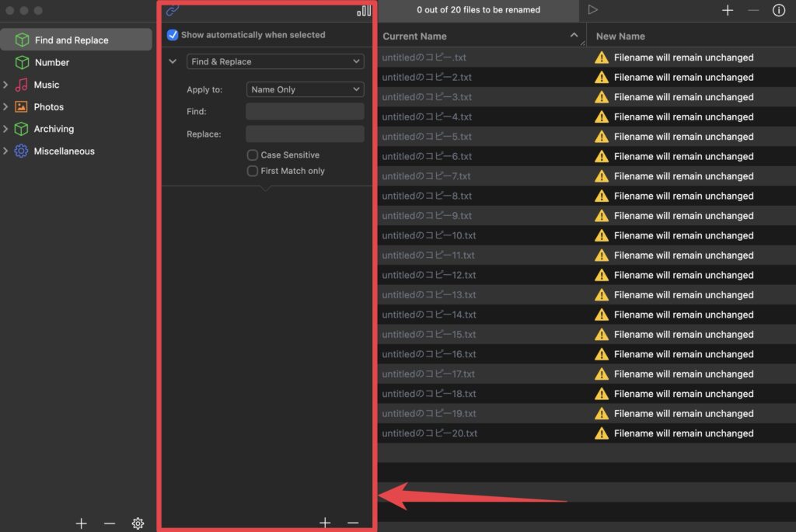Click the plus icon to add files

(x=728, y=10)
